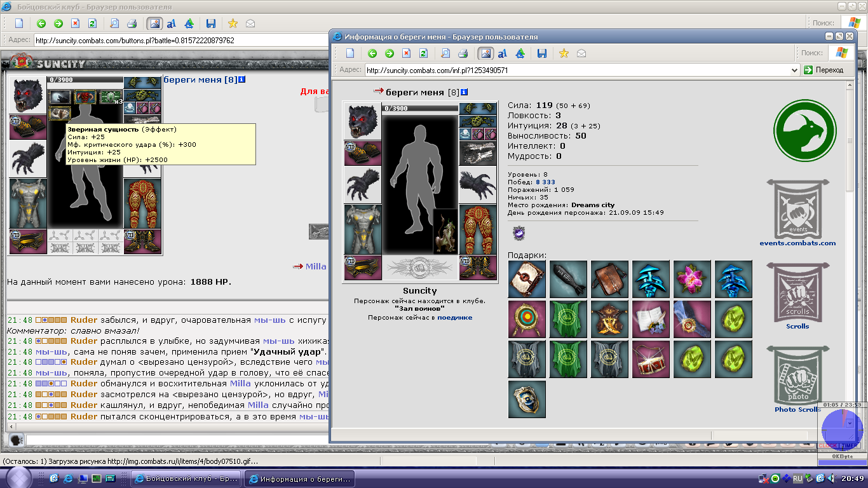Viewport: 868px width, 488px height.
Task: Open a new blank page in the Информация window
Action: [x=350, y=53]
